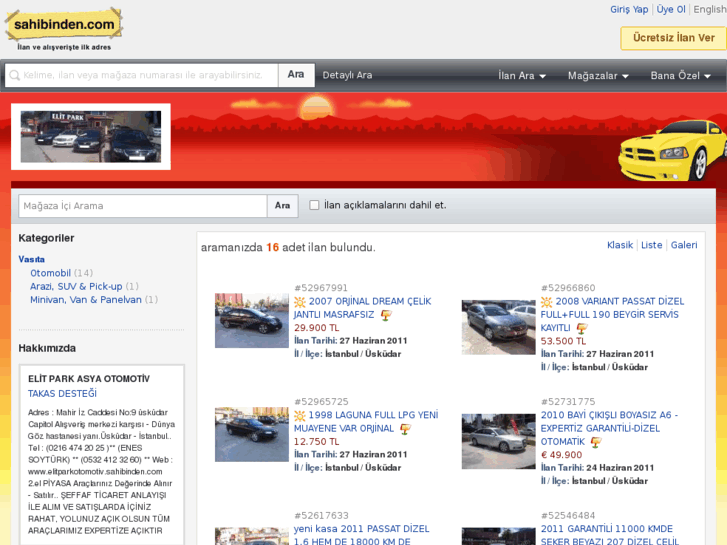Click the Hakkımızda heading
The width and height of the screenshot is (727, 545).
(x=47, y=348)
